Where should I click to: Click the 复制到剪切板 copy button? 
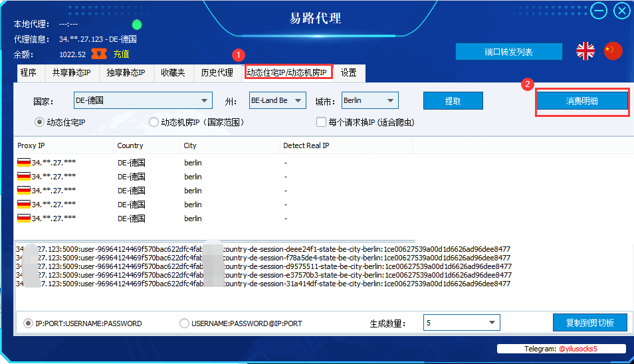590,323
